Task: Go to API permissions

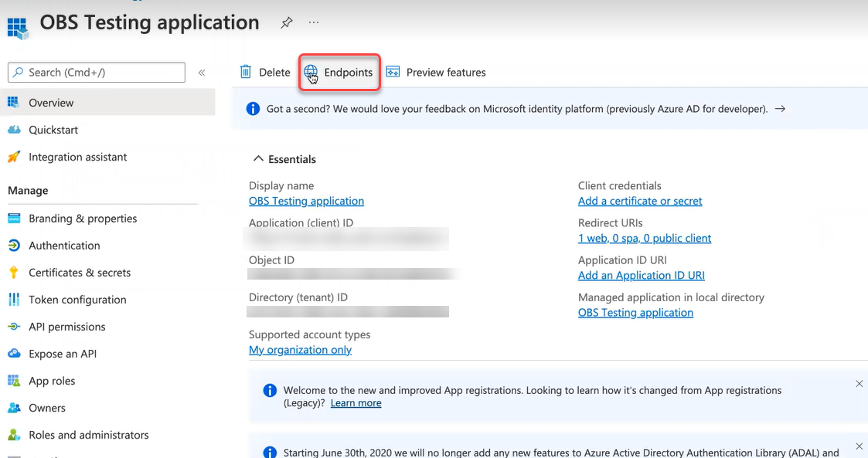Action: 66,327
